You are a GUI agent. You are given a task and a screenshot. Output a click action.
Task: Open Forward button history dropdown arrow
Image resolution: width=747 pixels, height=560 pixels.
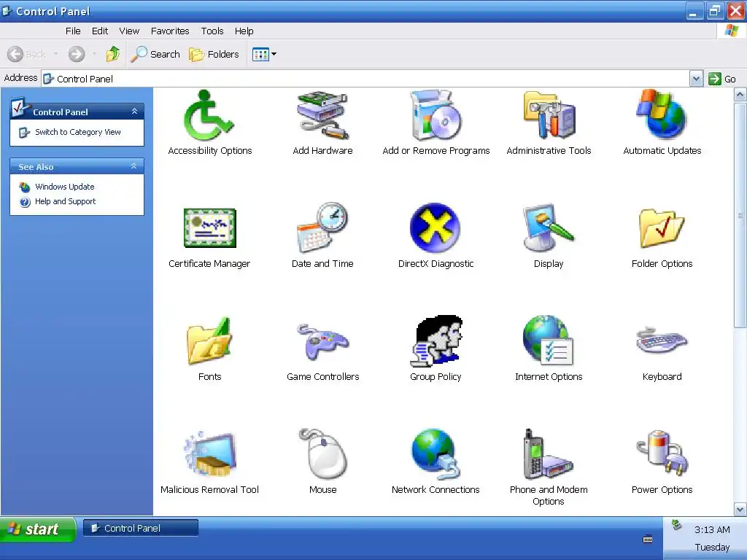coord(94,54)
